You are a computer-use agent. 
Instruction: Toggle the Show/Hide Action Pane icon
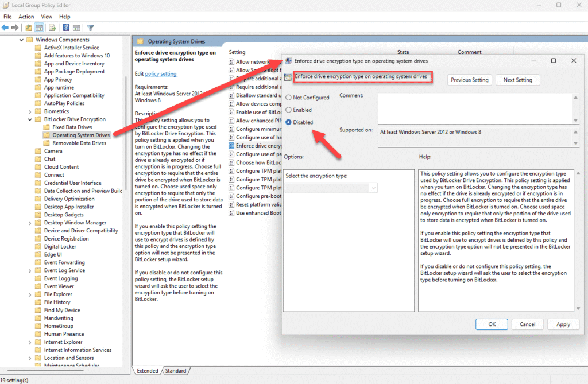(76, 28)
